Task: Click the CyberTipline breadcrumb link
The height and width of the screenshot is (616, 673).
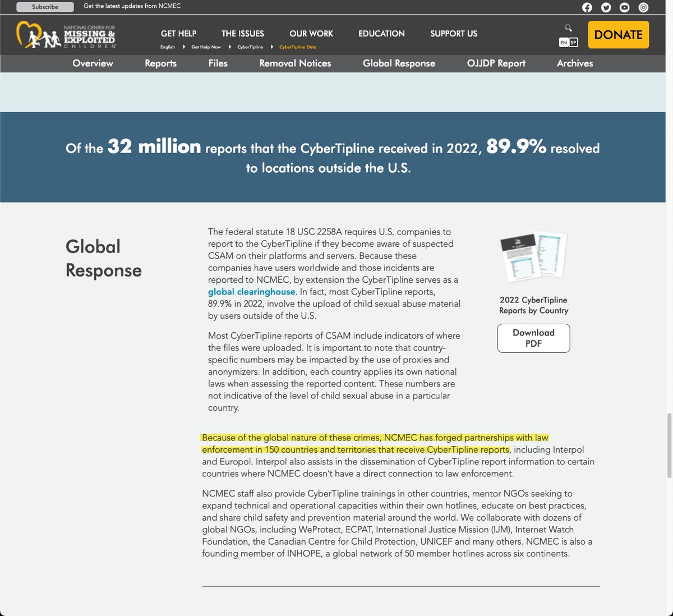Action: click(x=250, y=47)
